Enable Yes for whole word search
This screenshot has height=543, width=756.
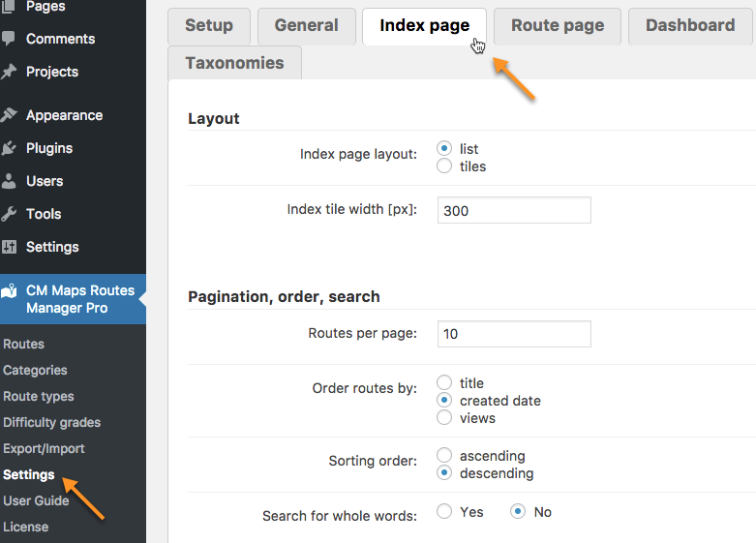(x=444, y=512)
